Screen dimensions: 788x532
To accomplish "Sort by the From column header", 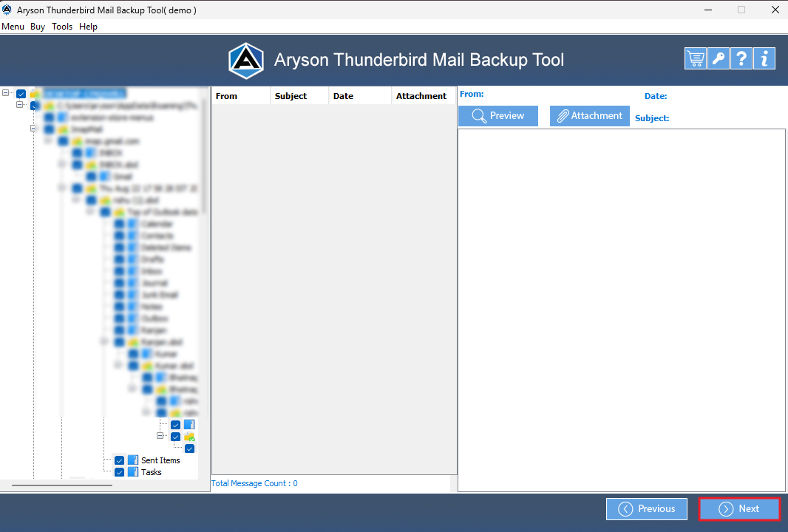I will pyautogui.click(x=241, y=96).
